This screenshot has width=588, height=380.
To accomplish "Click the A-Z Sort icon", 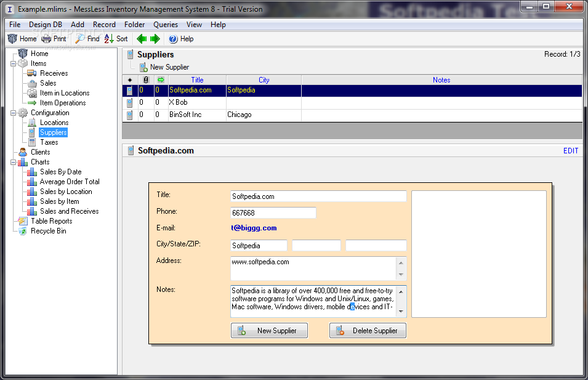I will (x=109, y=39).
